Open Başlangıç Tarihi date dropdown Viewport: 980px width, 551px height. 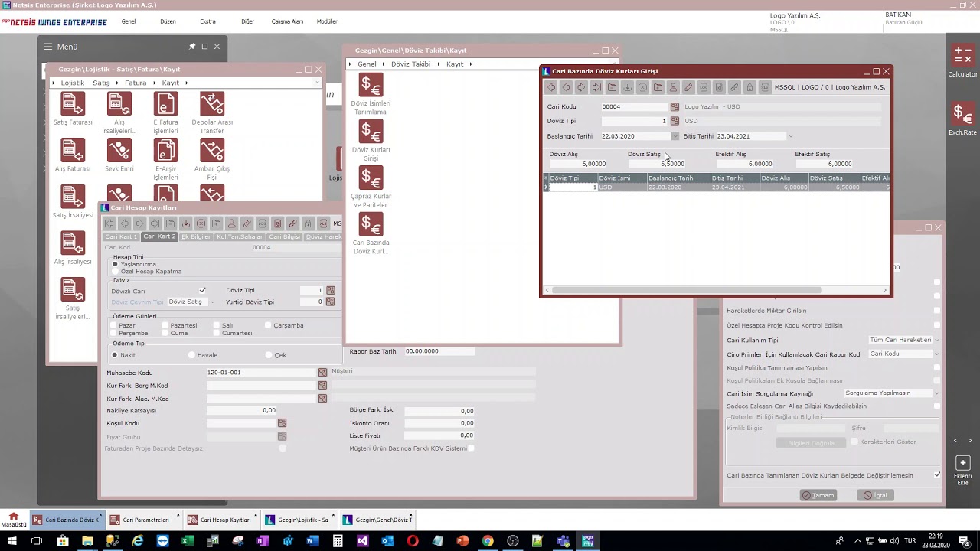pyautogui.click(x=675, y=136)
